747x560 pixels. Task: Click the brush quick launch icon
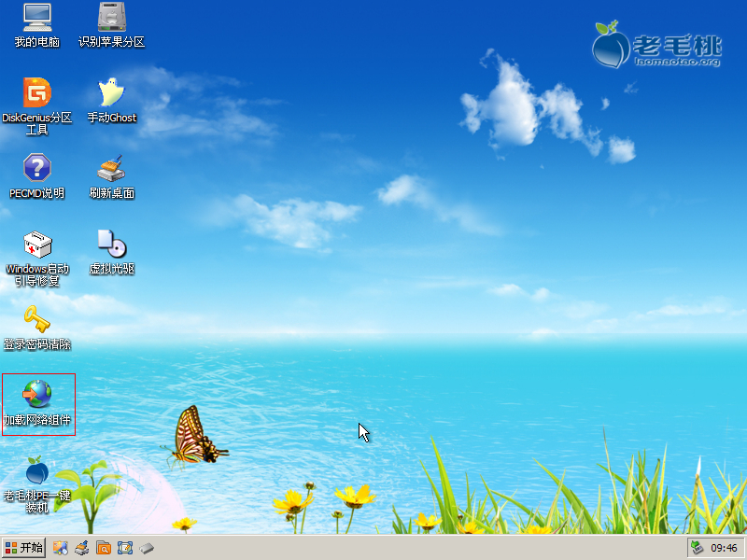point(82,548)
